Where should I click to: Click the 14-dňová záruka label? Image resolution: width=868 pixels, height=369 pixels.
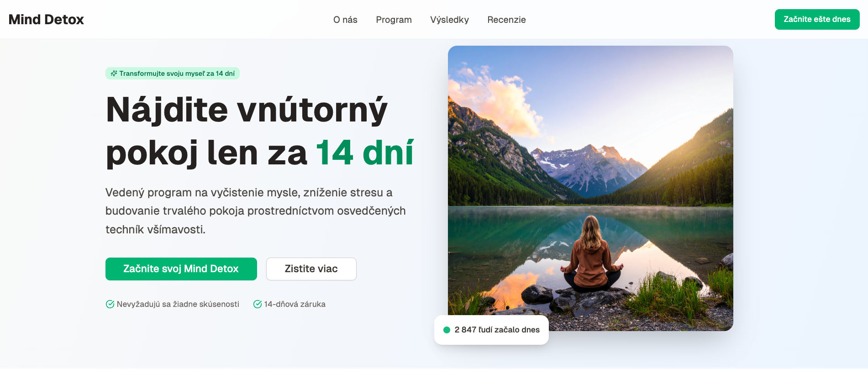pyautogui.click(x=295, y=304)
